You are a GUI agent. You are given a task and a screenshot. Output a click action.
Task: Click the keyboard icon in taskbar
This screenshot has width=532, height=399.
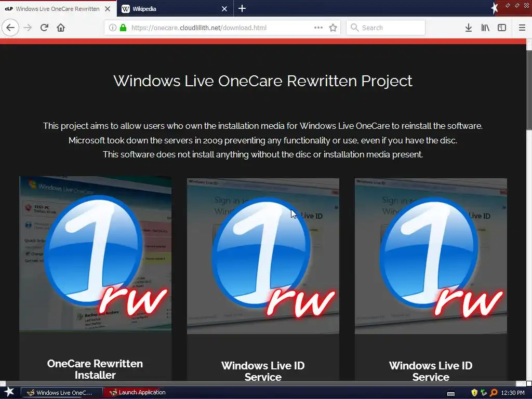pyautogui.click(x=451, y=393)
